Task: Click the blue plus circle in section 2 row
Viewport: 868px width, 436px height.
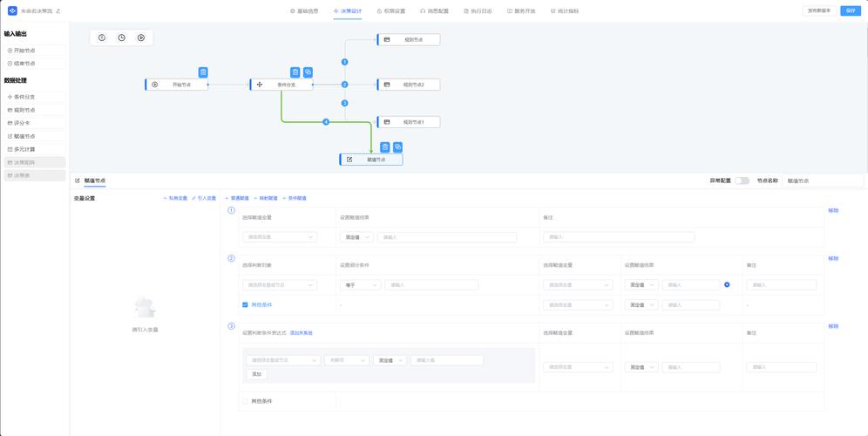Action: [727, 285]
